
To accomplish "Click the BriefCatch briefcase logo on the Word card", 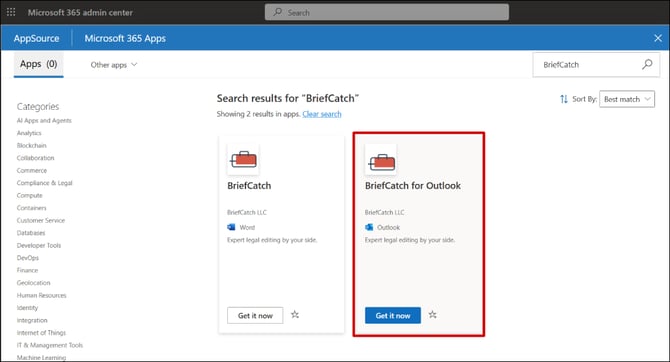I will coord(244,159).
